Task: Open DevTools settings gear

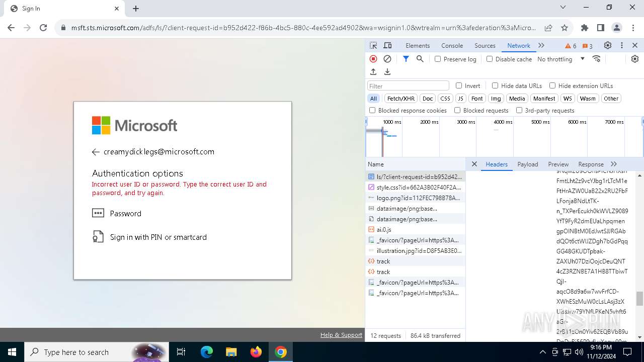Action: click(x=608, y=45)
